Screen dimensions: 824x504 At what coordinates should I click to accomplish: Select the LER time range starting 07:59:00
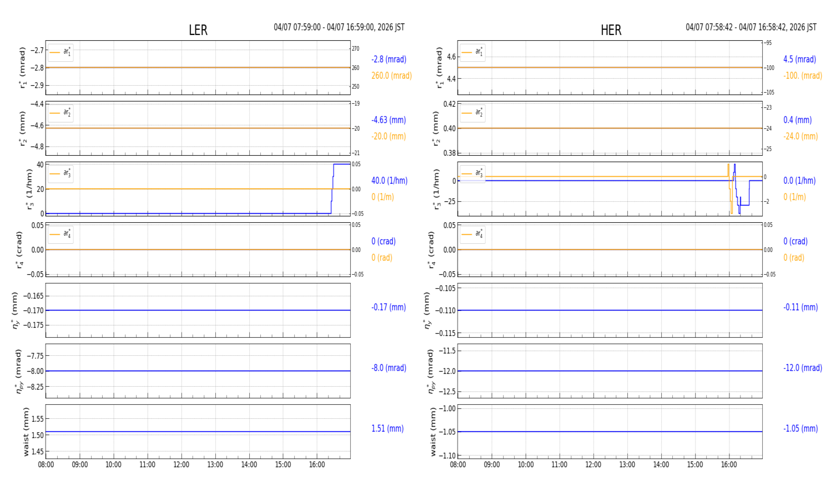point(339,27)
